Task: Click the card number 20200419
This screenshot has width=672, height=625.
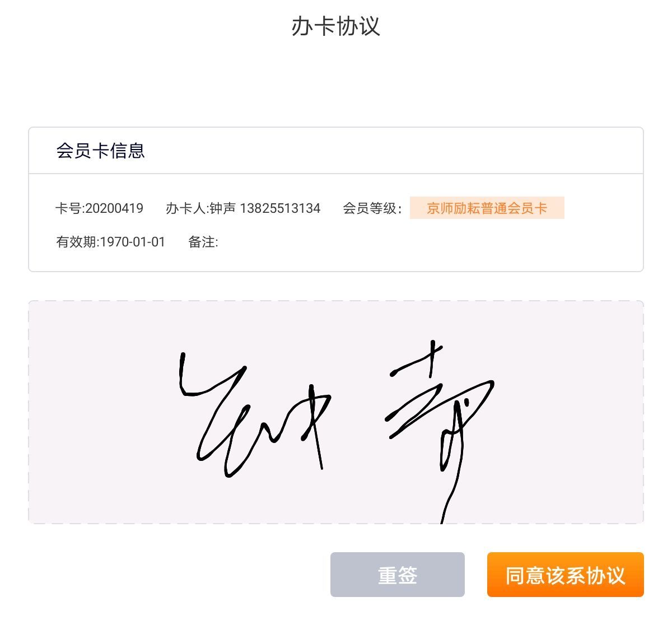Action: pos(114,208)
